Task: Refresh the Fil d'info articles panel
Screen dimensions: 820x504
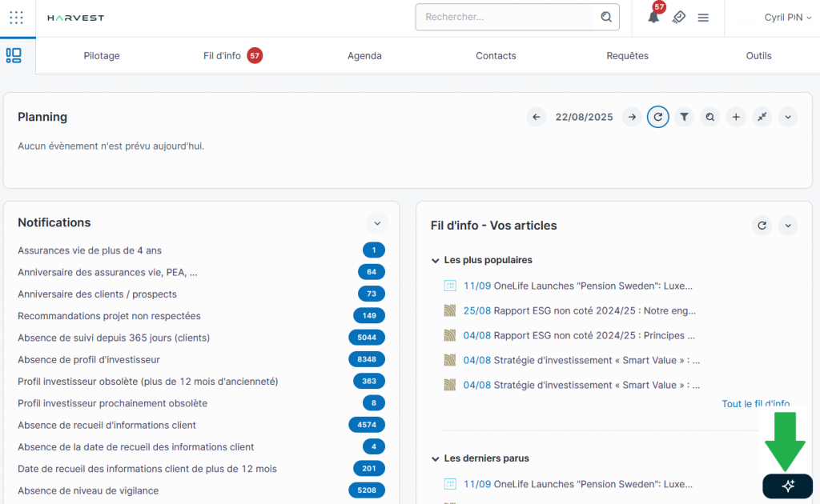Action: [x=762, y=226]
